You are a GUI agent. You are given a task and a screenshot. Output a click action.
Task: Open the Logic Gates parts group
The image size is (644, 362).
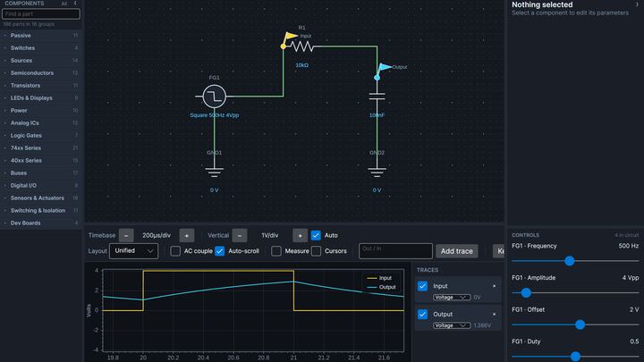[41, 136]
